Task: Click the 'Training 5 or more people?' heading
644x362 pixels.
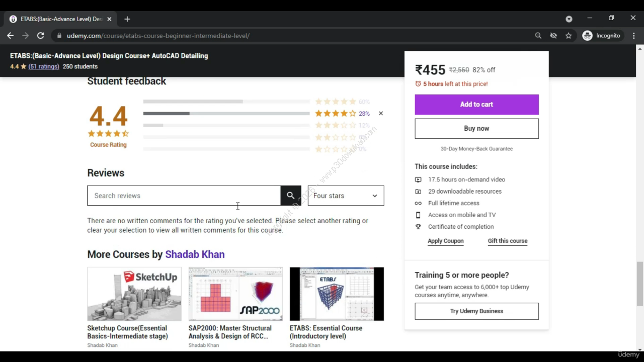Action: click(462, 275)
